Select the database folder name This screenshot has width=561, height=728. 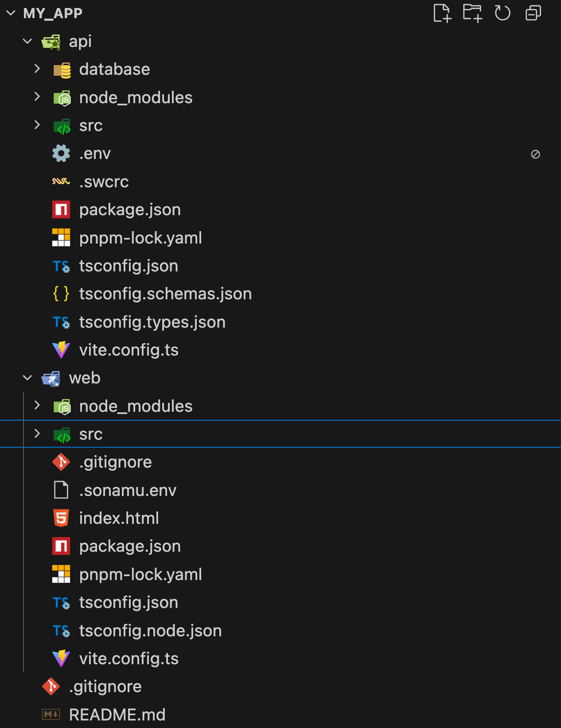pos(114,69)
